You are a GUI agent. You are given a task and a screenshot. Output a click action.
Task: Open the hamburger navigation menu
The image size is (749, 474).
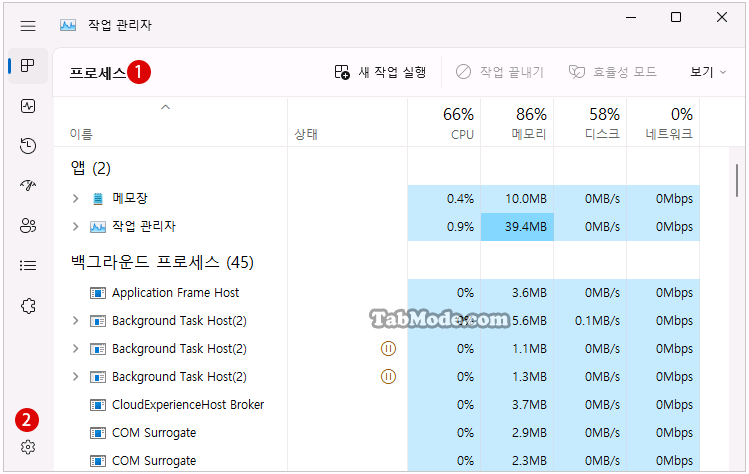click(28, 26)
